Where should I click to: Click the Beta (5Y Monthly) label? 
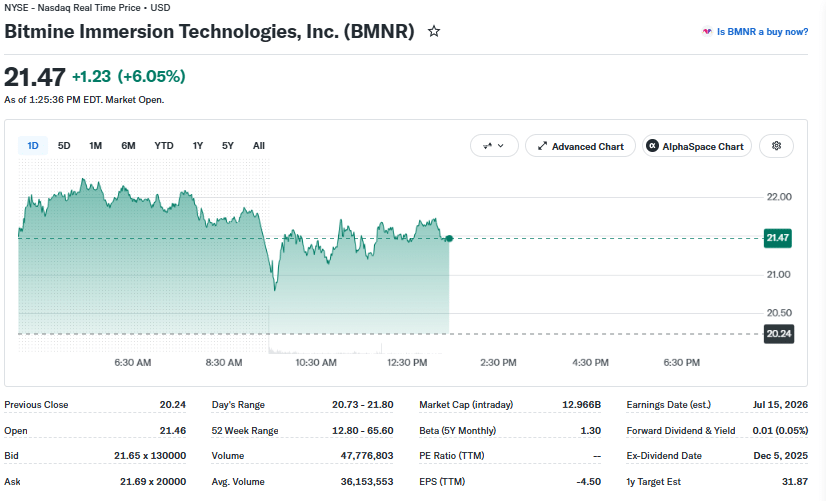458,430
